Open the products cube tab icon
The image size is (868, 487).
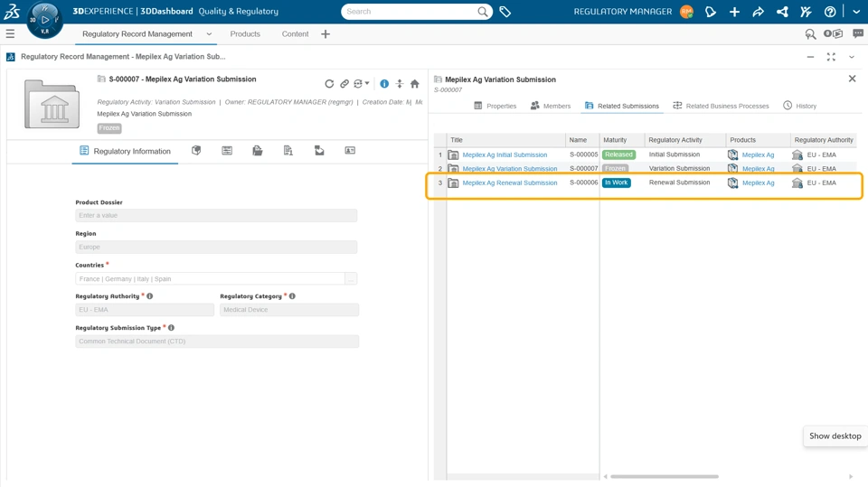click(x=196, y=151)
